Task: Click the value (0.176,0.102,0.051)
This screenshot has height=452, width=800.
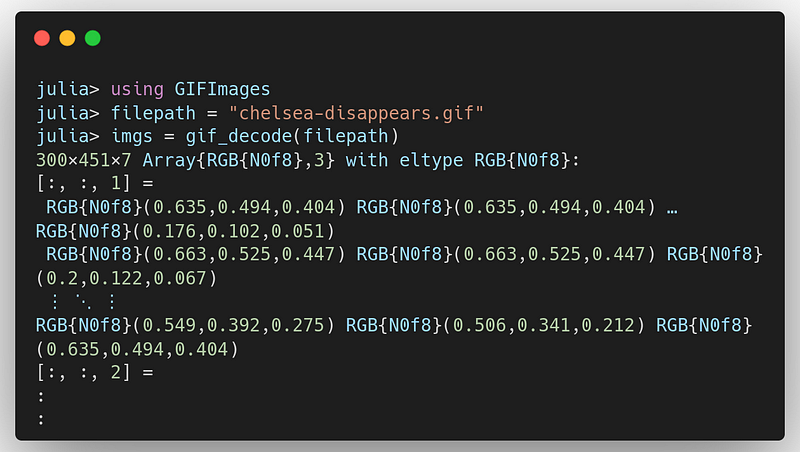Action: [x=234, y=231]
